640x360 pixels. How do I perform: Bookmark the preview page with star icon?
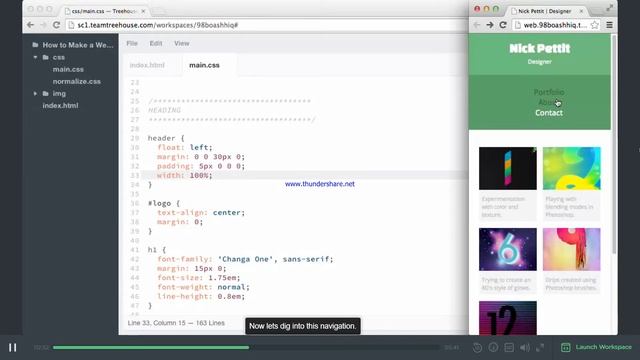point(595,25)
